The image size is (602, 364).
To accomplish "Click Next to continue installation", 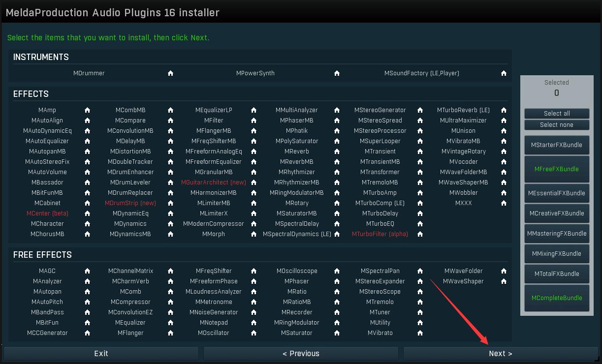I will 500,353.
